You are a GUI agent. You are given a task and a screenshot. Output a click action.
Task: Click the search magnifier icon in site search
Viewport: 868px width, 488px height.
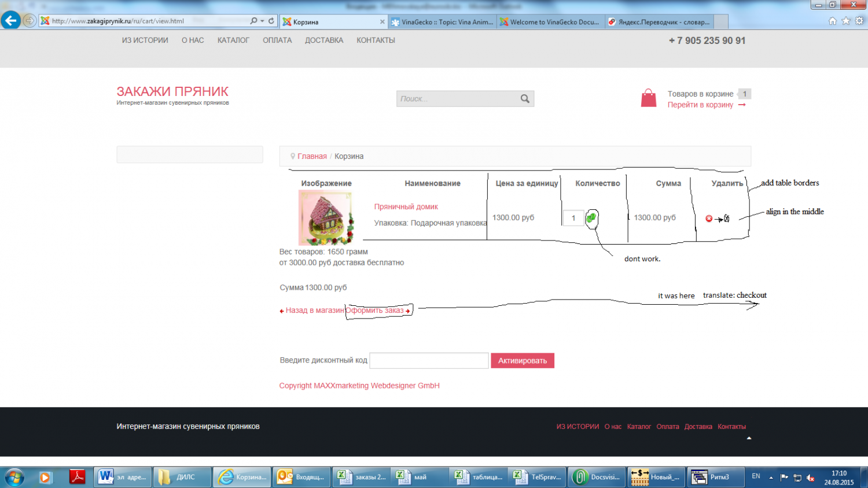coord(525,99)
